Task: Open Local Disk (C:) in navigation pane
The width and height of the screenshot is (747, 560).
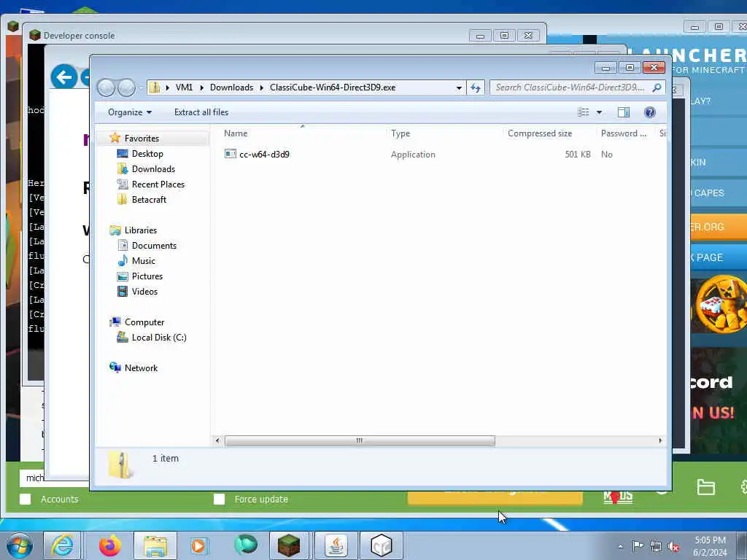Action: (x=158, y=337)
